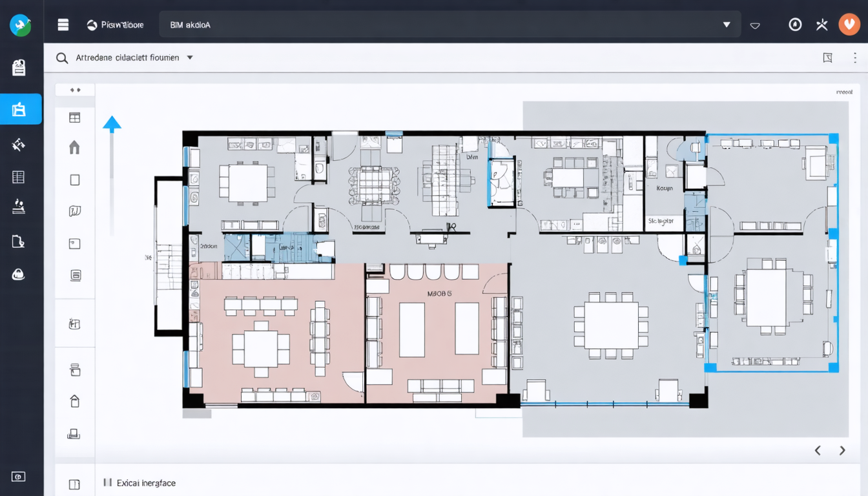
Task: Go to previous view with left chevron
Action: [818, 451]
